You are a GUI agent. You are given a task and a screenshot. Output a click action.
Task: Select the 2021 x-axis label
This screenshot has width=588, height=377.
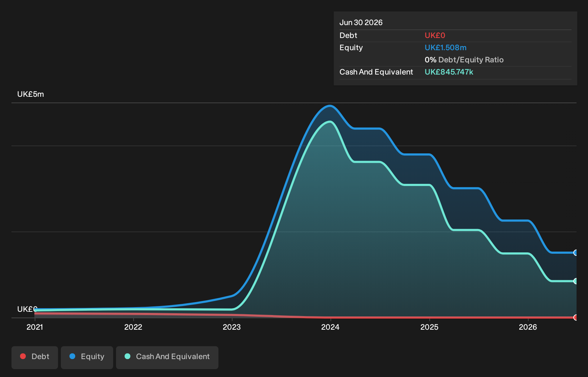35,327
